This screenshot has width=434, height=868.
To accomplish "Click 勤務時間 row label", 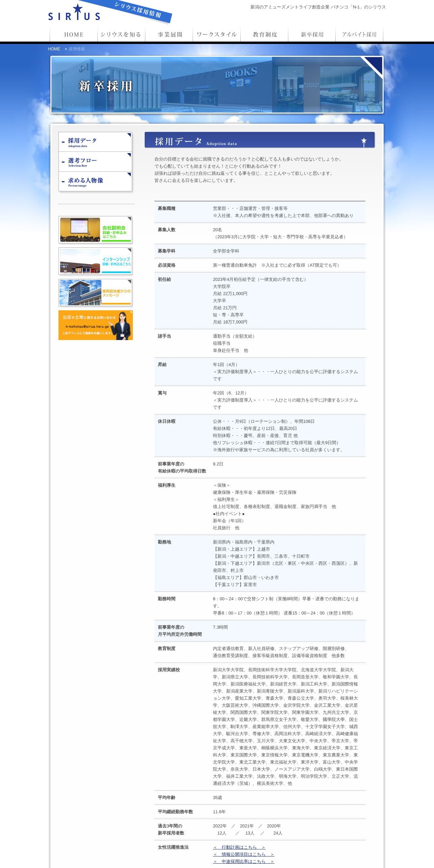I will [x=167, y=599].
